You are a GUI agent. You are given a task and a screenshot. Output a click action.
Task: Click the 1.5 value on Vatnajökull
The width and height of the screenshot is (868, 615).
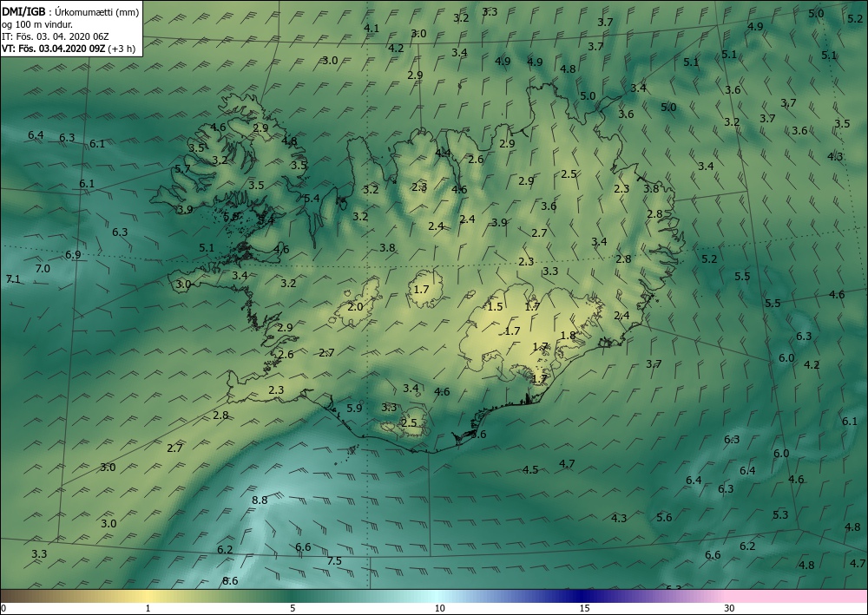click(x=495, y=306)
